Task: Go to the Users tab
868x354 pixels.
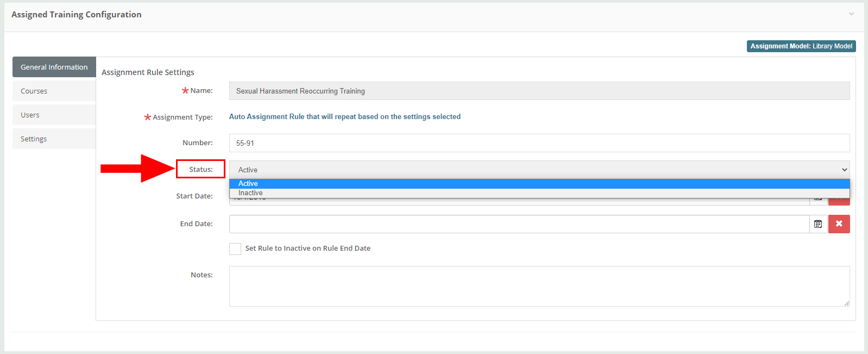Action: pos(54,115)
